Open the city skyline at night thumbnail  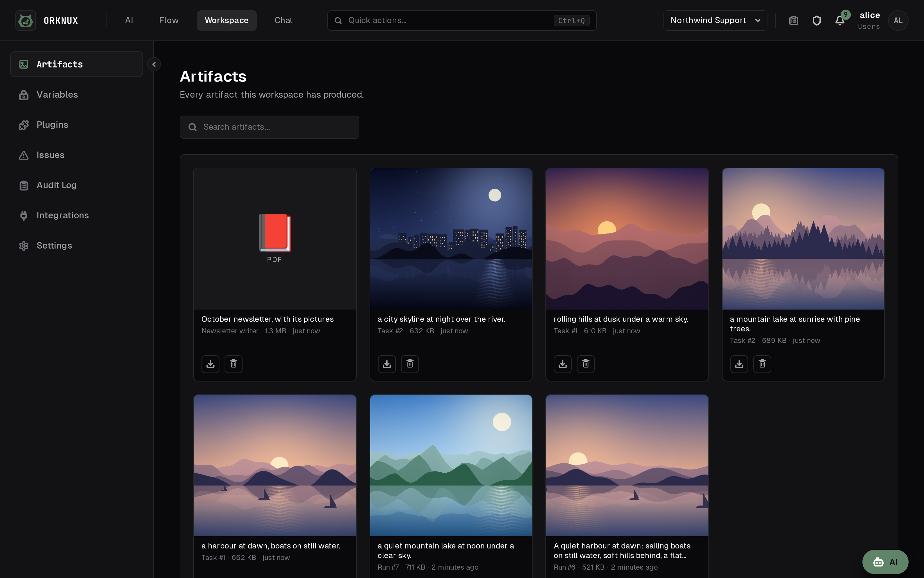(451, 239)
